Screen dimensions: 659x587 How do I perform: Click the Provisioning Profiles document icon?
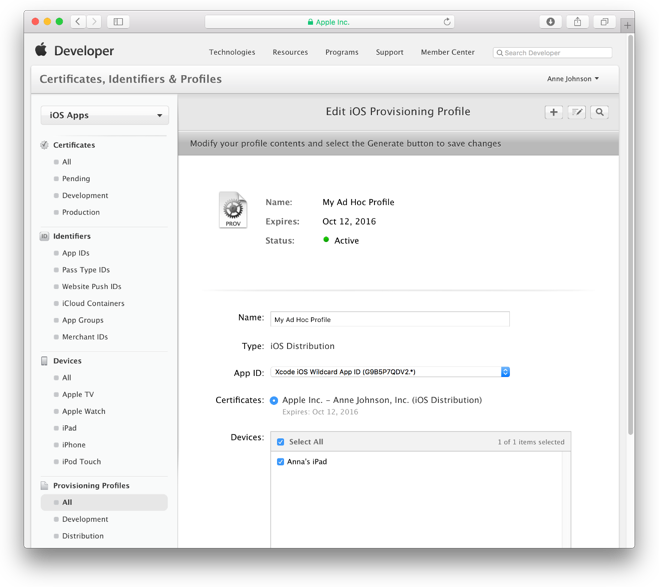44,485
